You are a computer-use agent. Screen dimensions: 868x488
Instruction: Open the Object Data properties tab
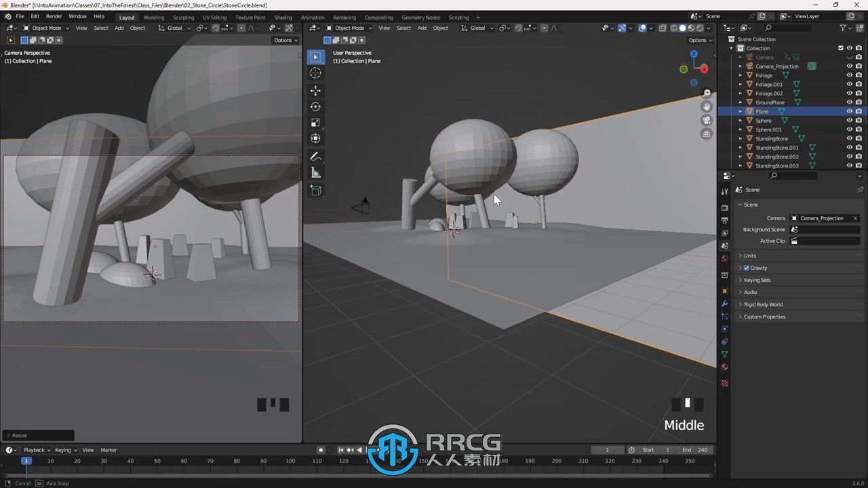point(724,354)
